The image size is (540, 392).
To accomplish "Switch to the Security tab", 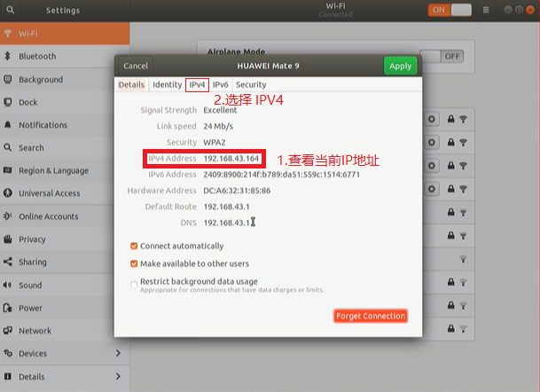I will [251, 84].
